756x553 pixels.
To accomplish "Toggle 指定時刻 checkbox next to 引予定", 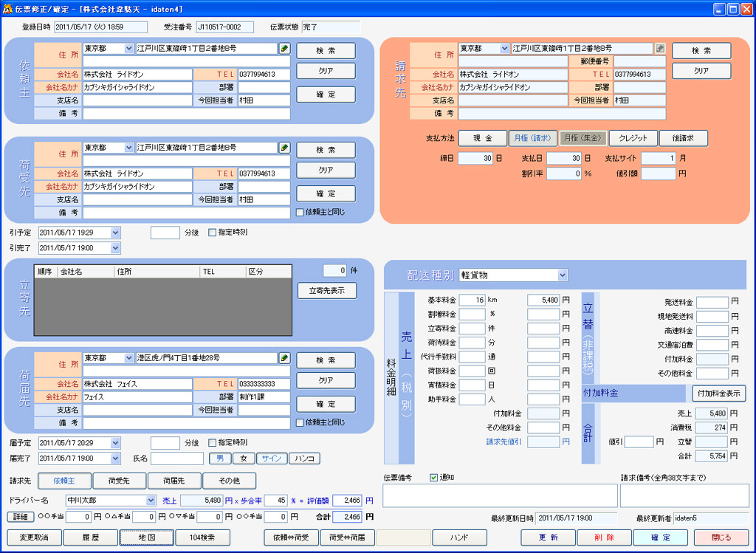I will pos(212,233).
